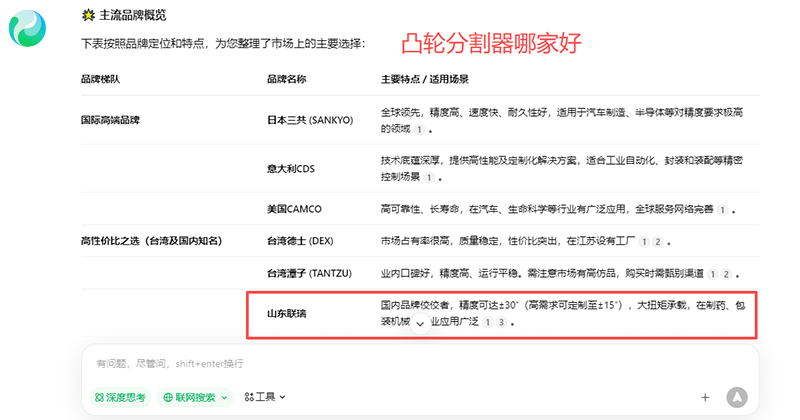Click the 品牌名称 column header
Image resolution: width=800 pixels, height=420 pixels.
tap(286, 79)
